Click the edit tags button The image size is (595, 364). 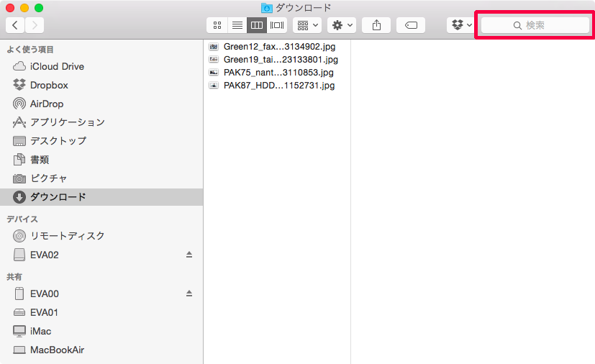pyautogui.click(x=411, y=25)
